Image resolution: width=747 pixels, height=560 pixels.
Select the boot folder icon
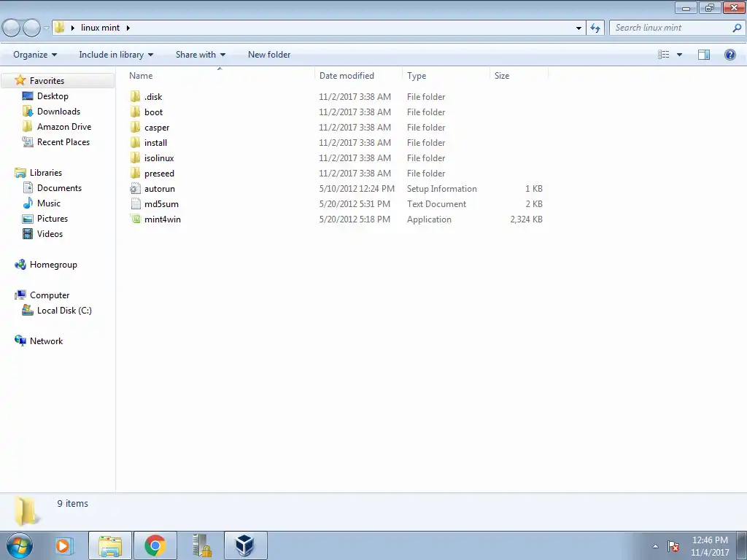(136, 112)
